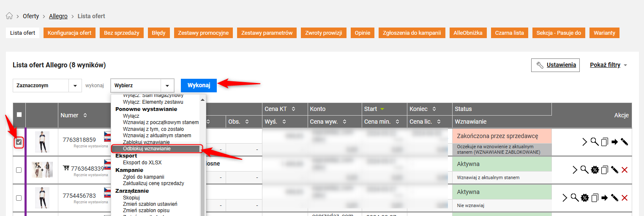644x216 pixels.
Task: Expand the Pokaż filtry section
Action: [x=608, y=65]
